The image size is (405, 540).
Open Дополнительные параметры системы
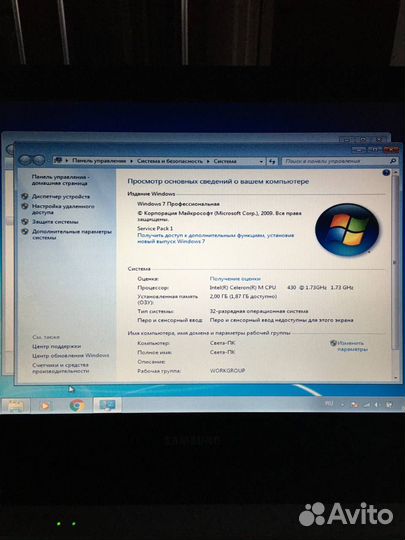72,235
